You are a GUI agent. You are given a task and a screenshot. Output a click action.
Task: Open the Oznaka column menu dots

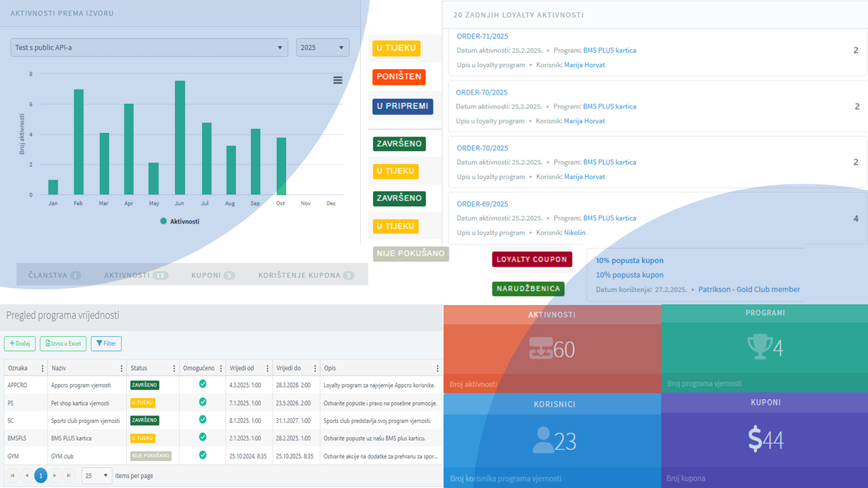click(x=42, y=368)
